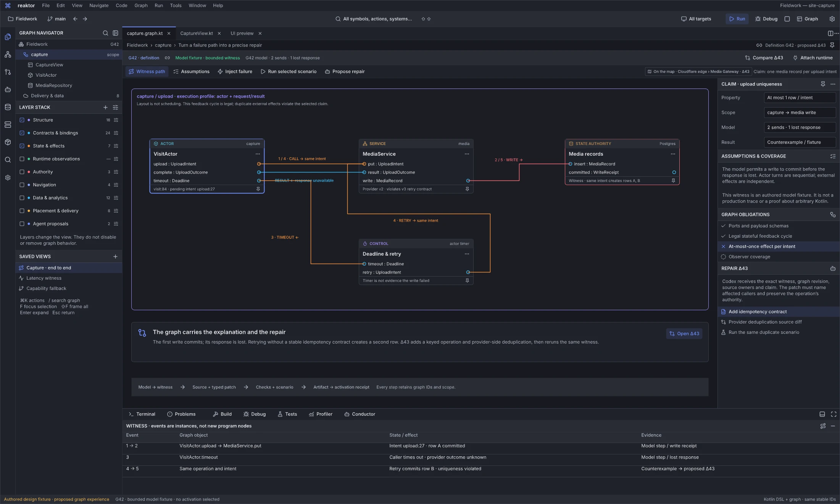
Task: Maximize the bottom panel
Action: 834,414
